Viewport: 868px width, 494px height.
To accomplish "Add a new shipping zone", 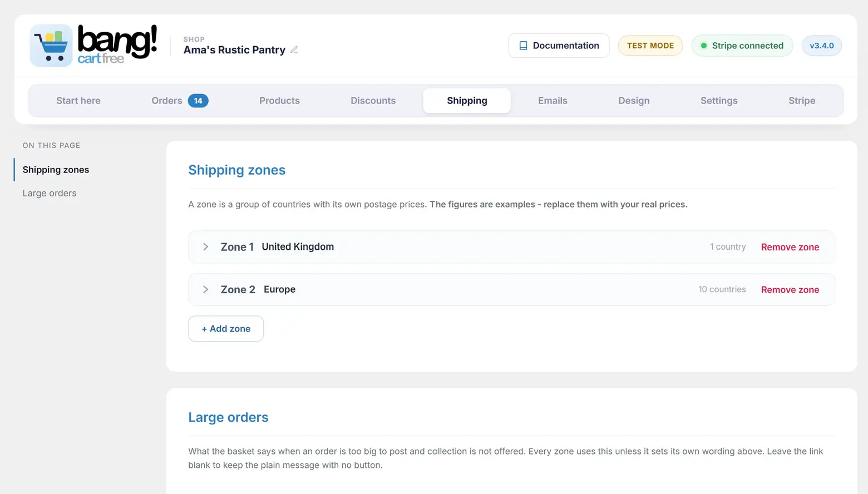I will coord(226,329).
